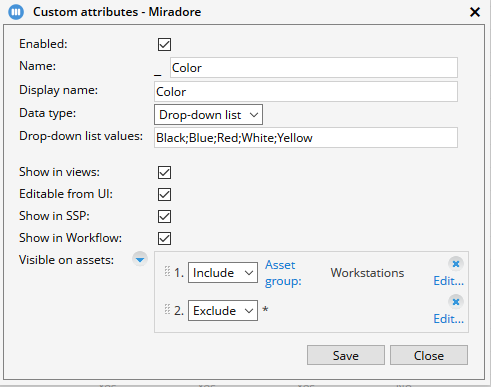Close the Custom attributes dialog with X
The width and height of the screenshot is (491, 387).
click(475, 12)
